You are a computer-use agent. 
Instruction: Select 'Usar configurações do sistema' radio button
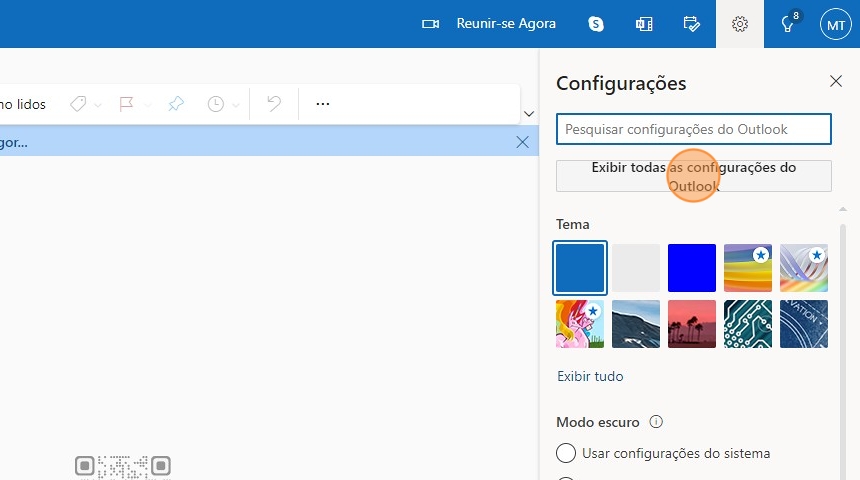click(566, 453)
